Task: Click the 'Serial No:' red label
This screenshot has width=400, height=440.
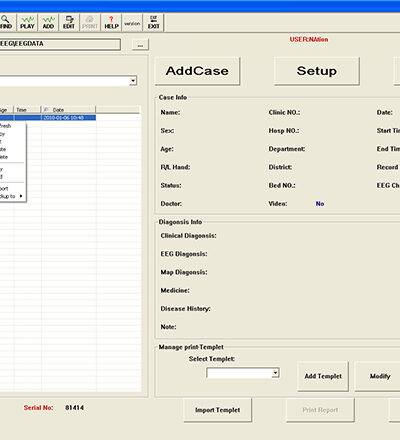Action: pyautogui.click(x=38, y=408)
